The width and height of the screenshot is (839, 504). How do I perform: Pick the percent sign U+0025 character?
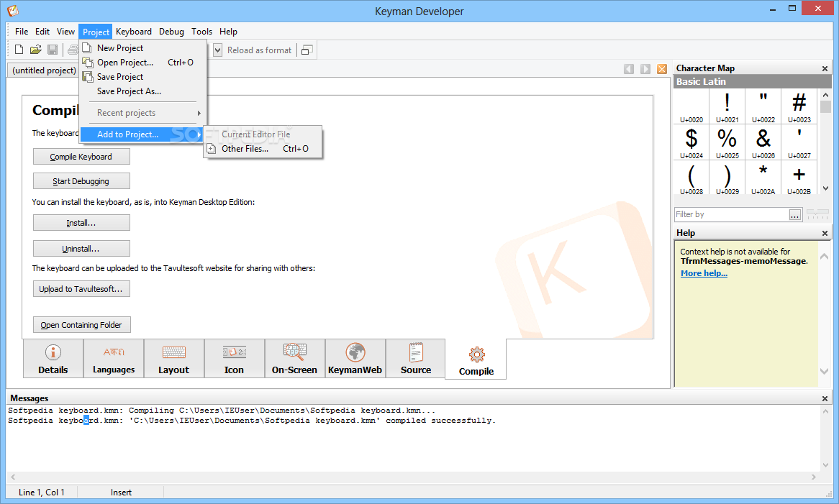pos(727,142)
